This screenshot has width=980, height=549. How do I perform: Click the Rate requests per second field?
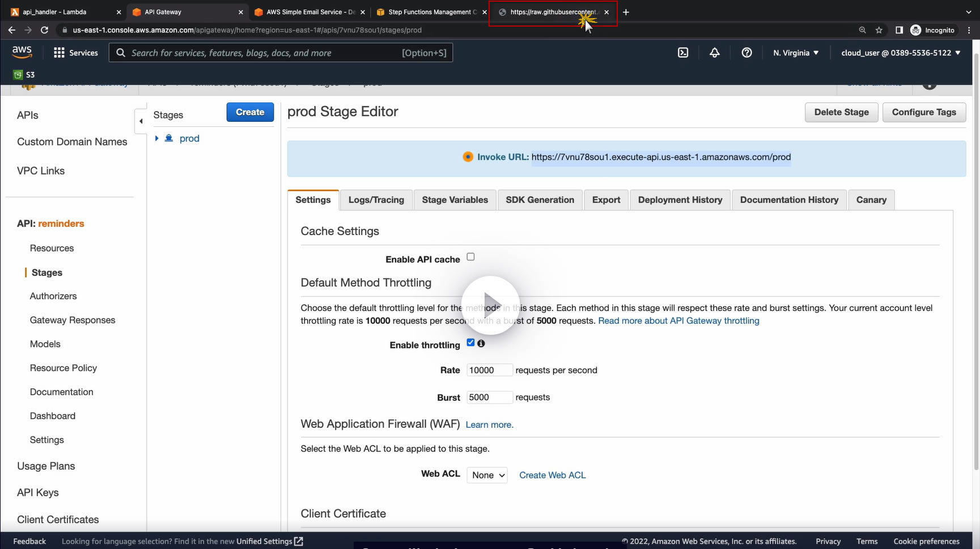coord(489,370)
